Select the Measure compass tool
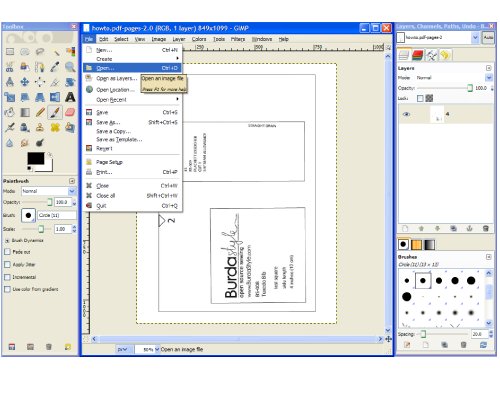Screen dimensions: 500x404 (x=10, y=82)
